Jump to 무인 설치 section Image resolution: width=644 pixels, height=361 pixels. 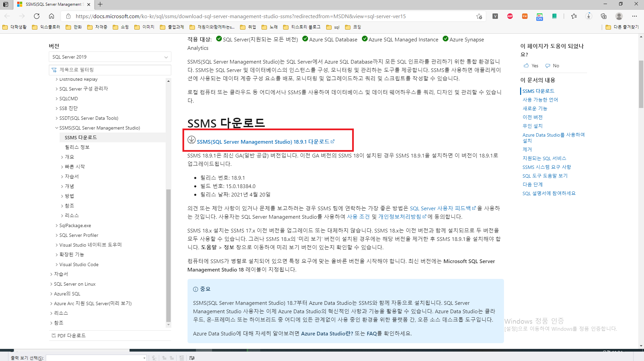coord(533,126)
